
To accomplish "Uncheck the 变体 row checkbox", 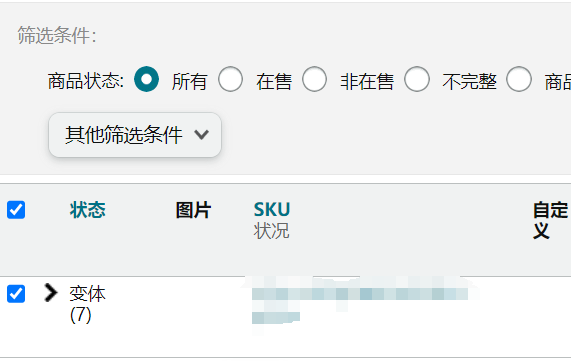I will [x=16, y=294].
